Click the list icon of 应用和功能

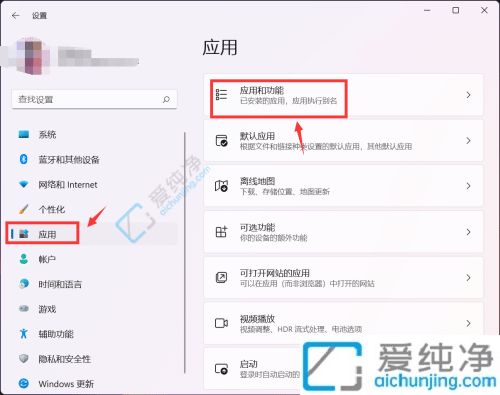221,95
